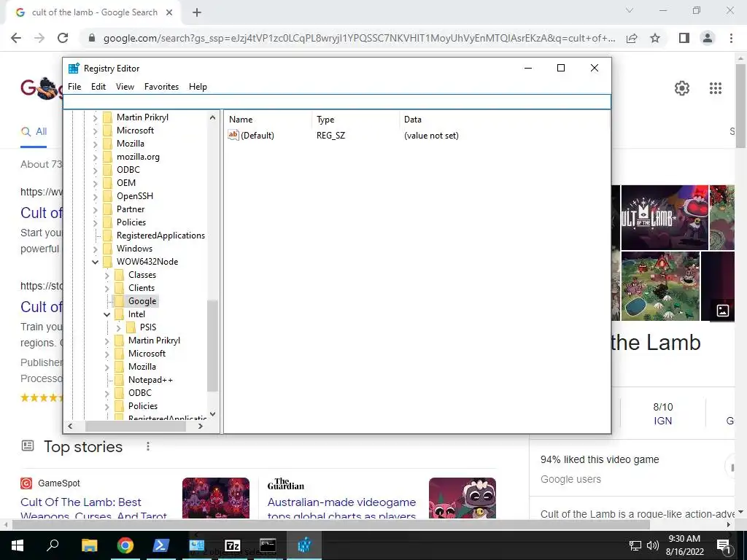Open File Explorer from the taskbar
Screen dimensions: 747x560
89,545
